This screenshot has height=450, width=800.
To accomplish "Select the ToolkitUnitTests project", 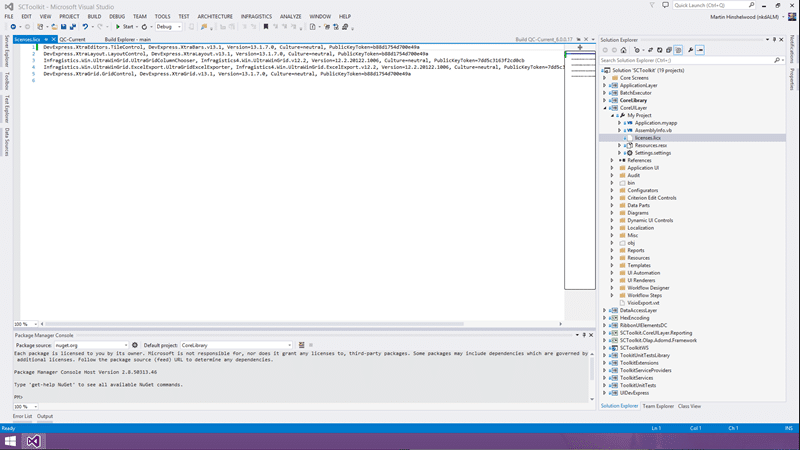I will (638, 385).
